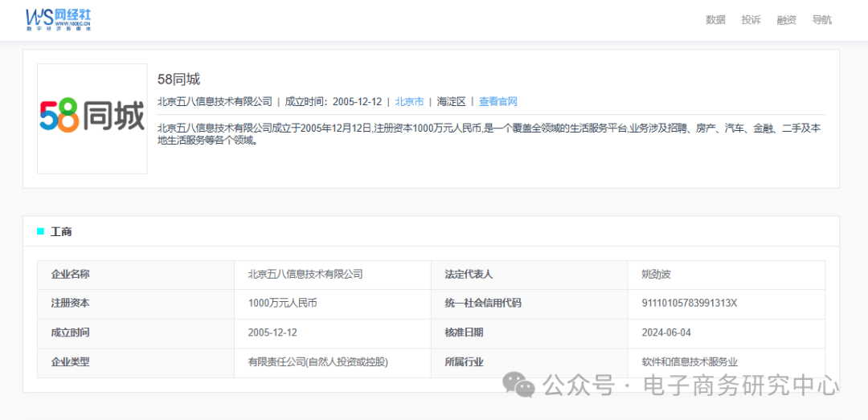
Task: Select the 所属行业 label cell
Action: [x=529, y=362]
